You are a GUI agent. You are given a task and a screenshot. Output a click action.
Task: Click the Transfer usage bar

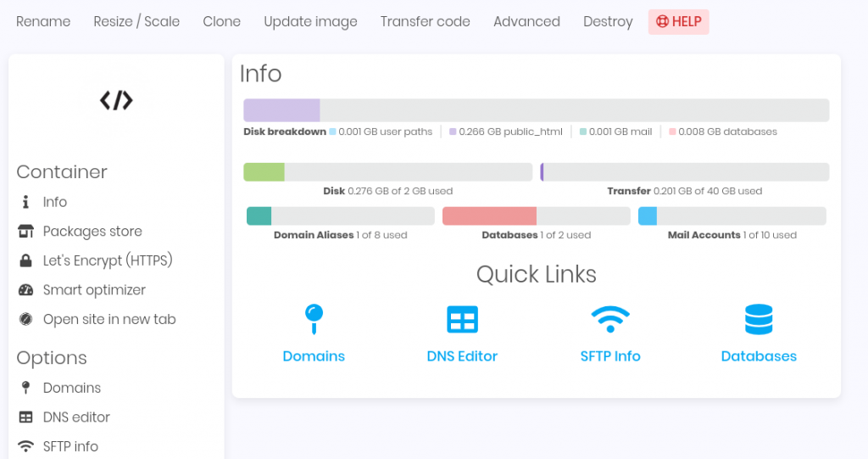click(x=685, y=172)
